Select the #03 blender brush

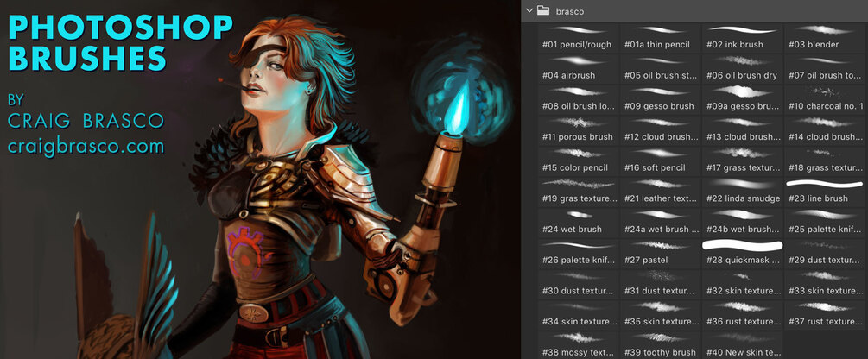click(x=825, y=38)
